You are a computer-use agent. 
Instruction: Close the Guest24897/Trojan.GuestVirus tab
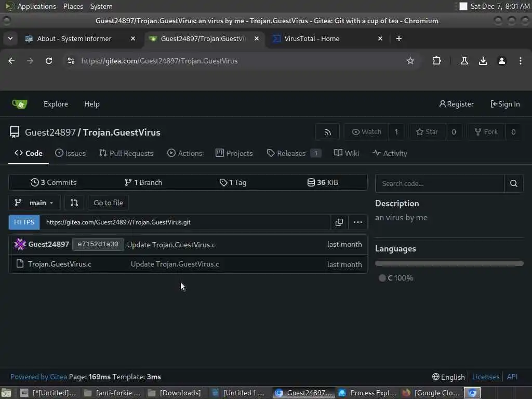click(257, 38)
